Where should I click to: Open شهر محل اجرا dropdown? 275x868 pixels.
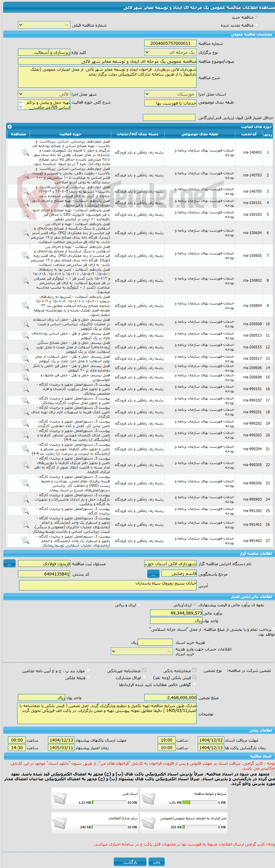click(x=44, y=94)
